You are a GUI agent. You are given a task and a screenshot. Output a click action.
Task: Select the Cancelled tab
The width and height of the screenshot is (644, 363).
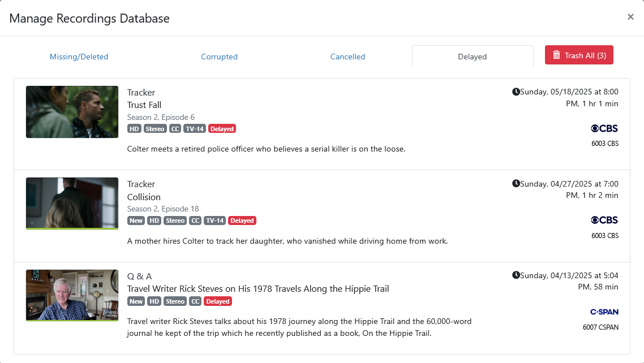coord(347,57)
